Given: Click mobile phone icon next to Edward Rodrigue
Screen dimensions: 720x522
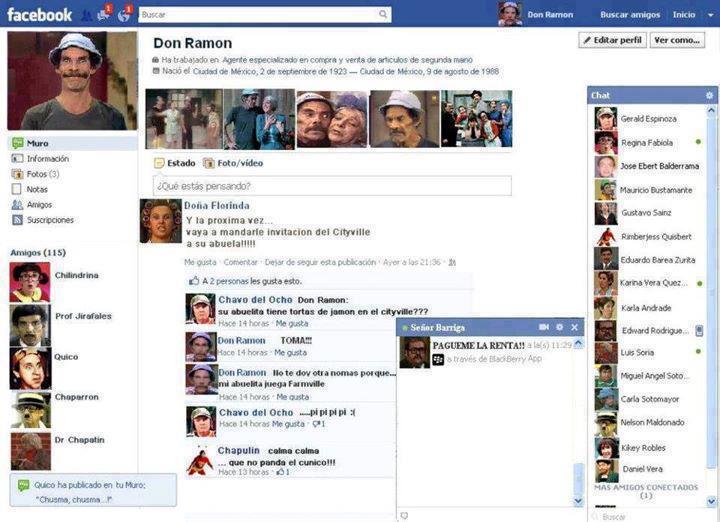Looking at the screenshot, I should coord(699,331).
